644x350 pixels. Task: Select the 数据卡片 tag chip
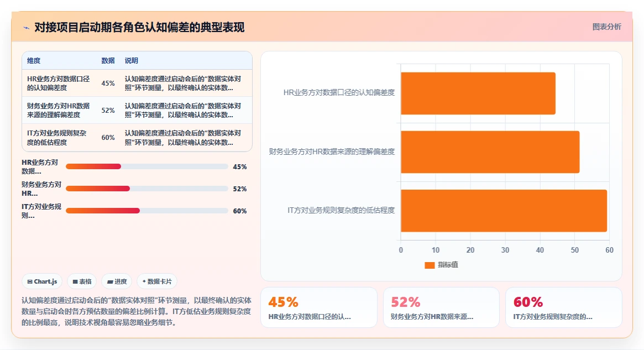click(156, 281)
